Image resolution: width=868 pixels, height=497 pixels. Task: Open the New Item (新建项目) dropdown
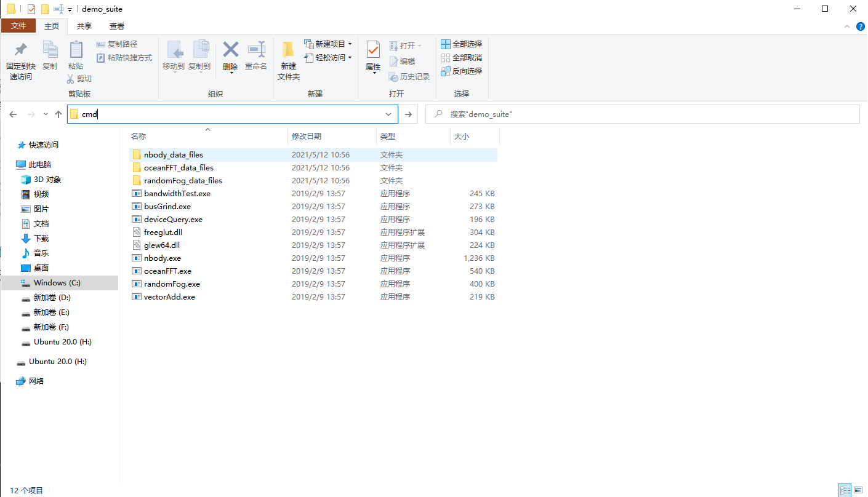tap(328, 44)
